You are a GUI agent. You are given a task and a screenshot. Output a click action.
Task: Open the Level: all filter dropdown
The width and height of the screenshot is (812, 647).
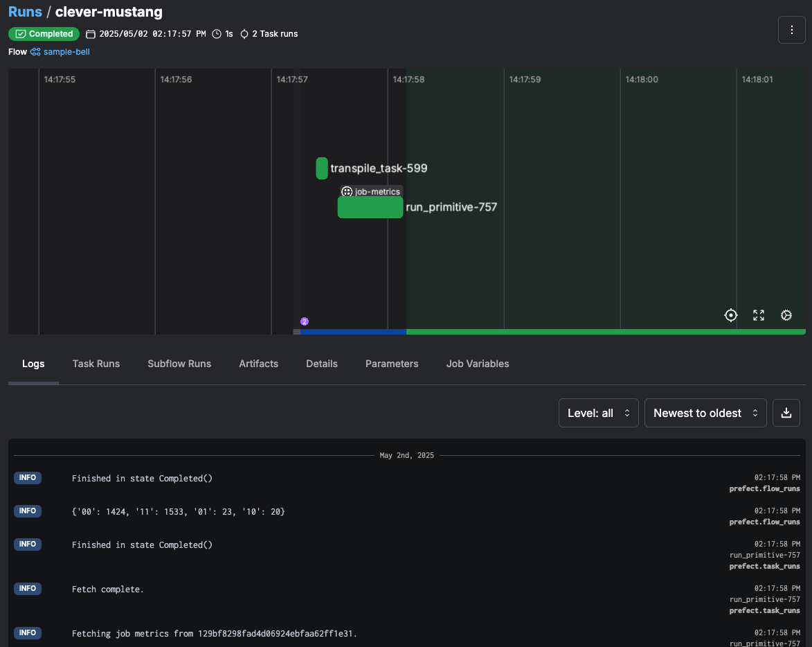point(598,413)
